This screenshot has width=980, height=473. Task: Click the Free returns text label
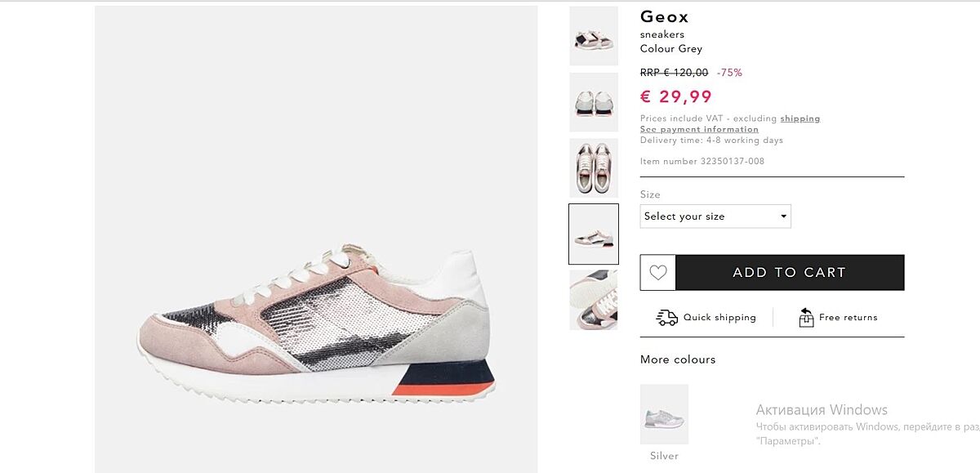[x=848, y=318]
